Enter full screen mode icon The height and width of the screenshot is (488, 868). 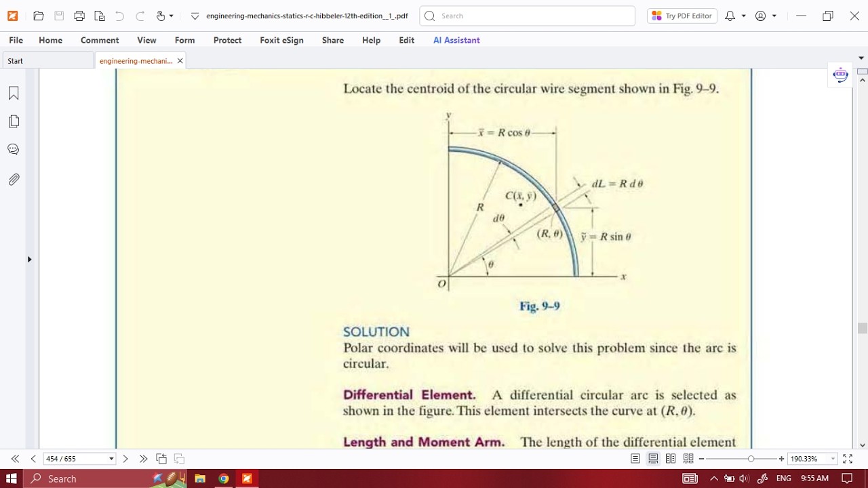pyautogui.click(x=848, y=459)
